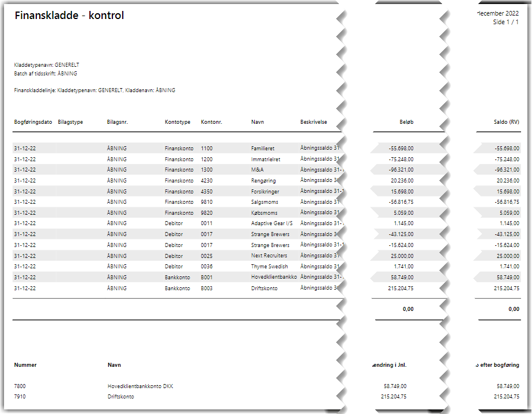Viewport: 532px width, 414px height.
Task: Select the "Saldo (RV)" column header
Action: point(506,122)
